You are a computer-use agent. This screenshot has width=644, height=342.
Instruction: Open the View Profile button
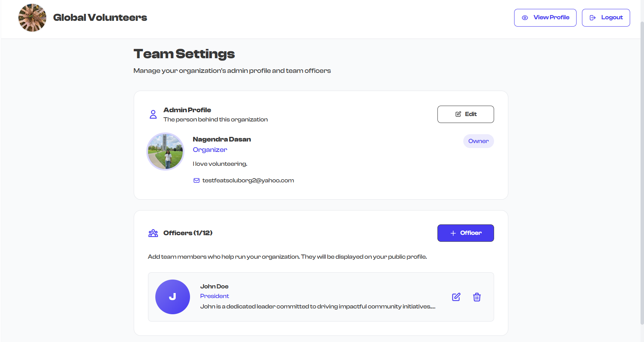(x=545, y=18)
